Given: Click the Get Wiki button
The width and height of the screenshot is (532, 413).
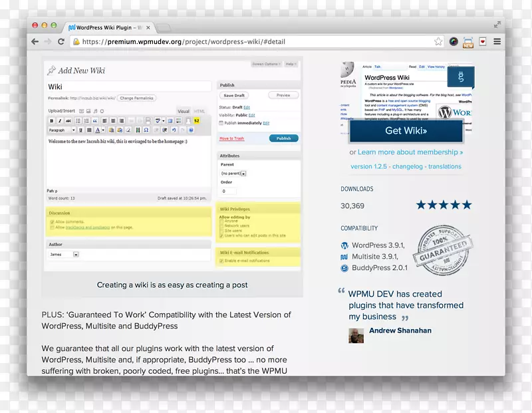Looking at the screenshot, I should [406, 130].
